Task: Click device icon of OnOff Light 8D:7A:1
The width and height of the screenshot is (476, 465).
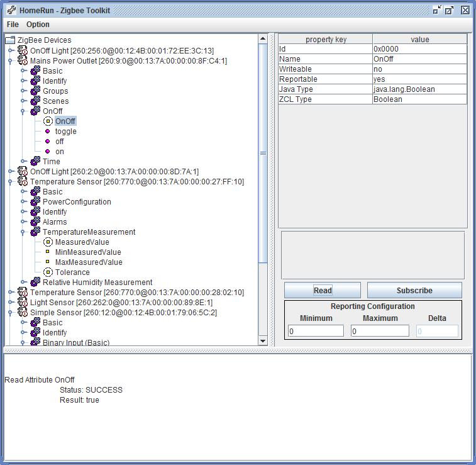Action: pyautogui.click(x=23, y=171)
